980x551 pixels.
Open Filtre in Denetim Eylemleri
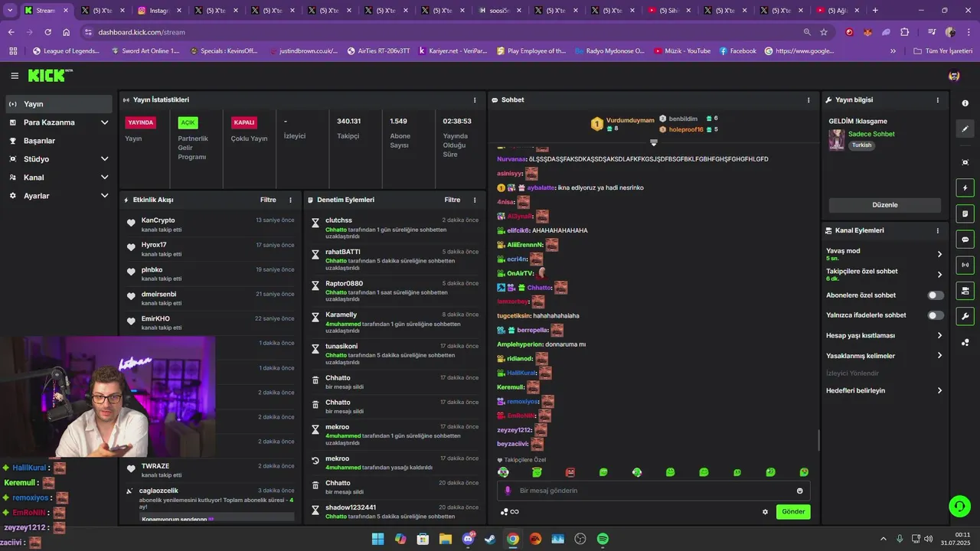point(452,200)
